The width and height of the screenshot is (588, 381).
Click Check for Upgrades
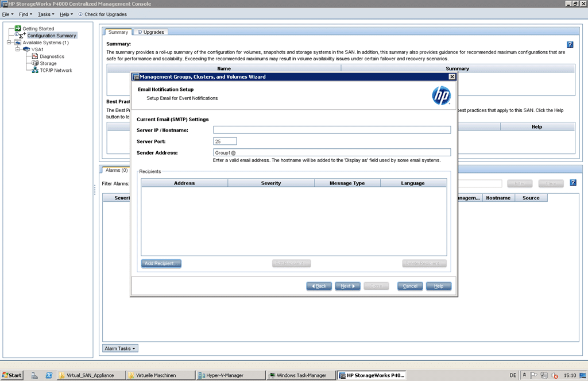tap(102, 14)
